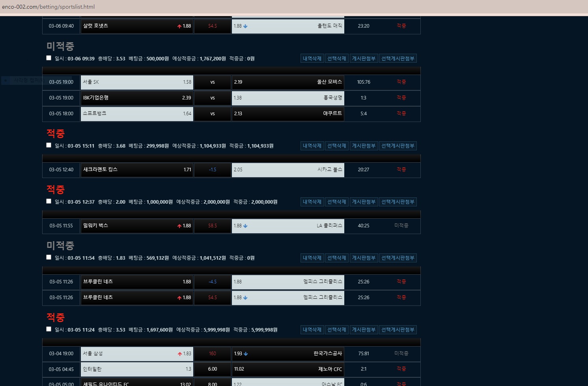Tick the checkbox for the 03-05 12:37 bet
The height and width of the screenshot is (386, 588).
tap(49, 201)
